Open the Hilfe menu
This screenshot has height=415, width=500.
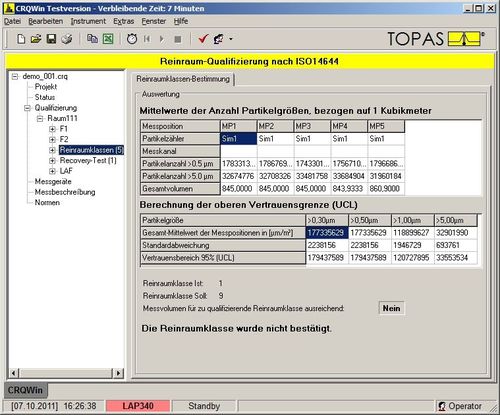181,21
